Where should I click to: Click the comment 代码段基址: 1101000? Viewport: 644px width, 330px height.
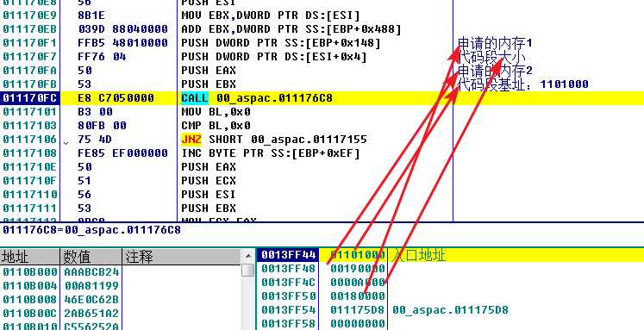tap(522, 84)
